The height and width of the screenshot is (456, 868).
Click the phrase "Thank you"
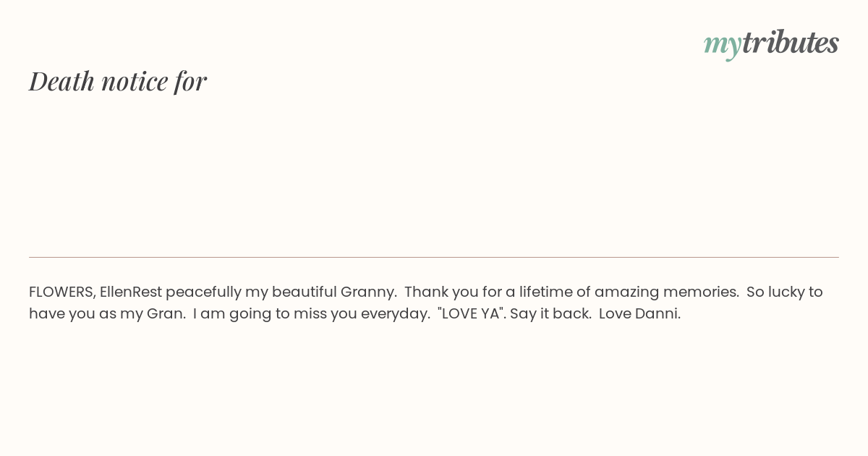438,292
